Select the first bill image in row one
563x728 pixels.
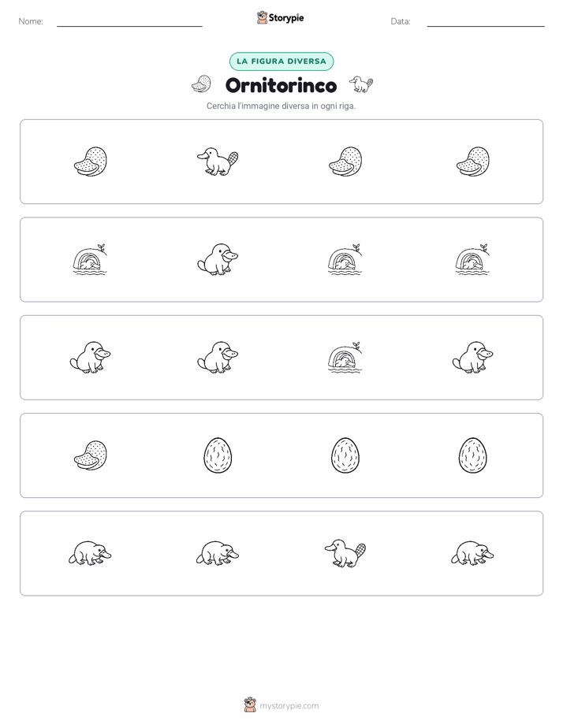(91, 162)
